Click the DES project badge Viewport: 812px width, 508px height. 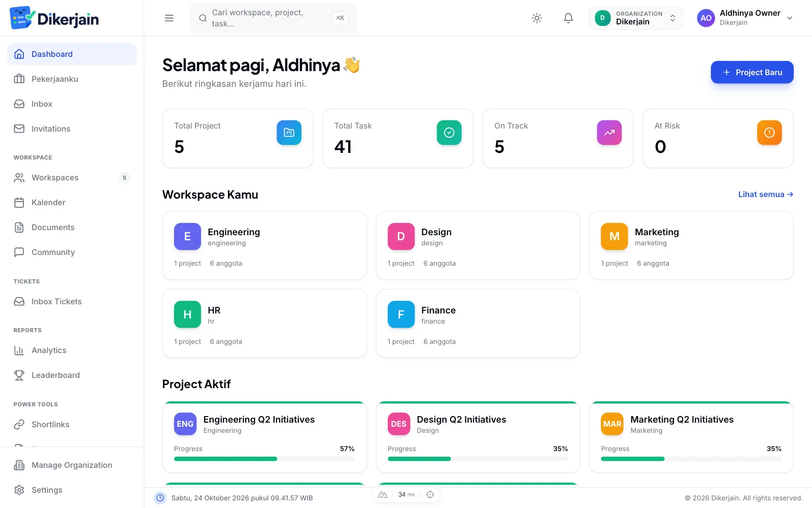[x=399, y=424]
